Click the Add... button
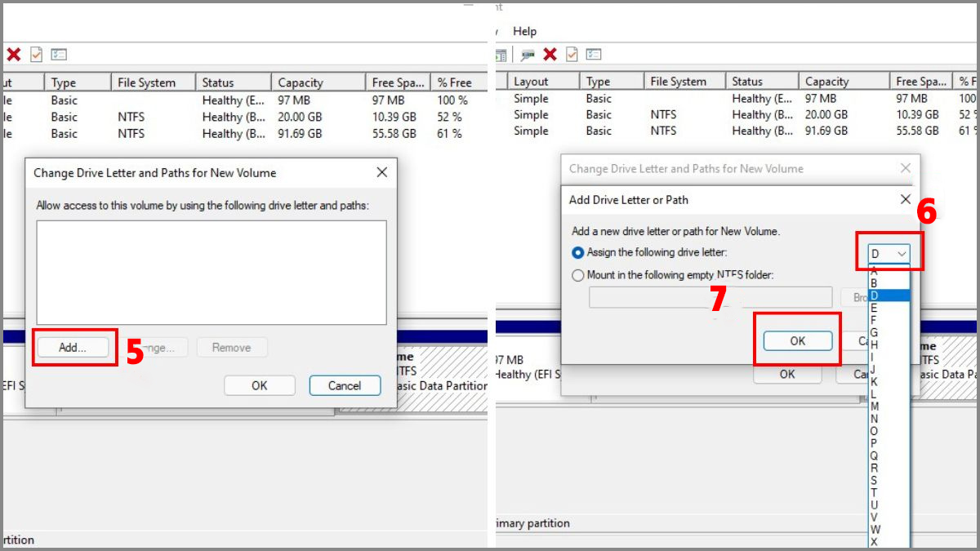 (x=73, y=347)
